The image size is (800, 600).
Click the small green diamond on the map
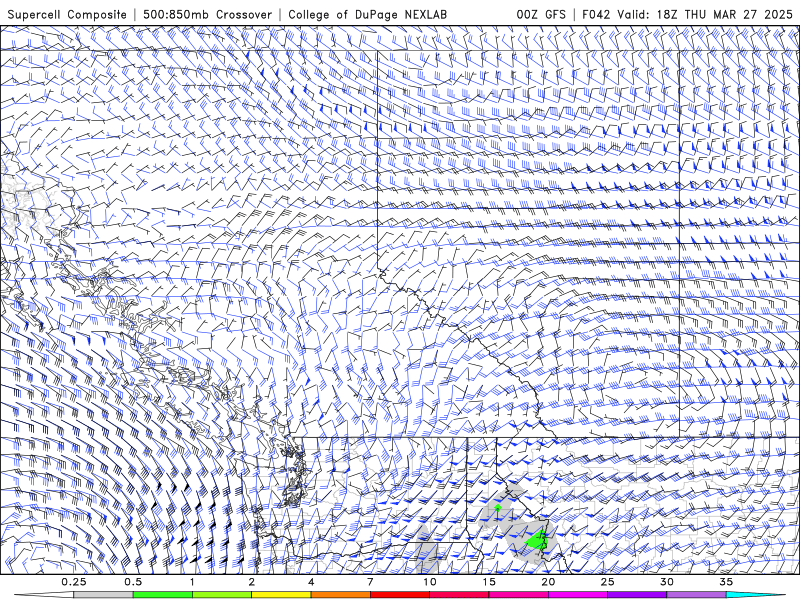(498, 507)
